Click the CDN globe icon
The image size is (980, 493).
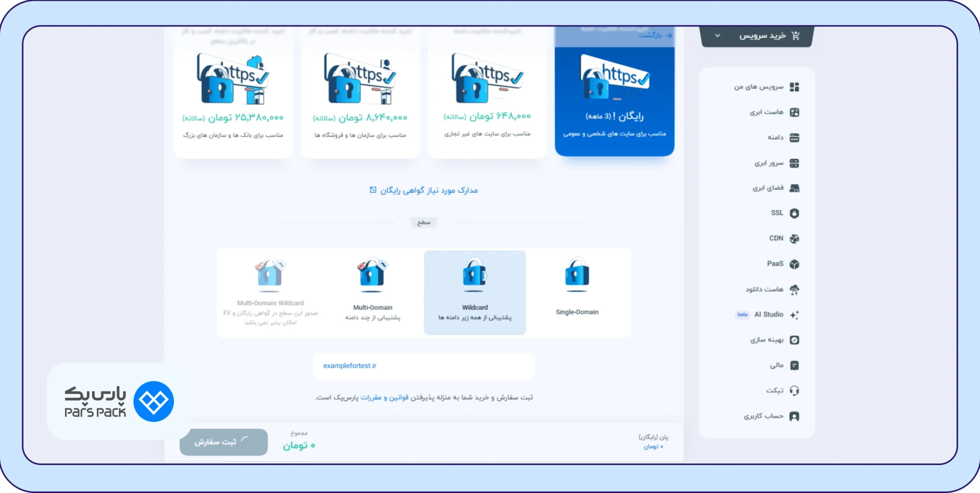pyautogui.click(x=794, y=239)
